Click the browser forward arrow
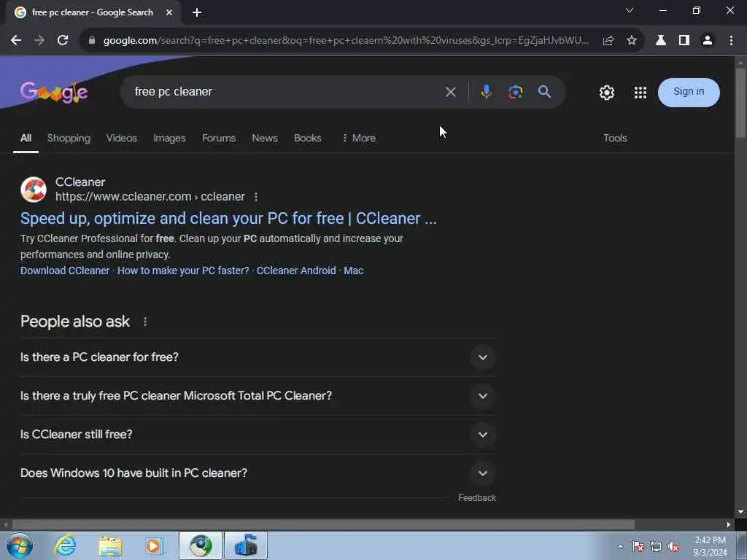747x560 pixels. (x=39, y=41)
